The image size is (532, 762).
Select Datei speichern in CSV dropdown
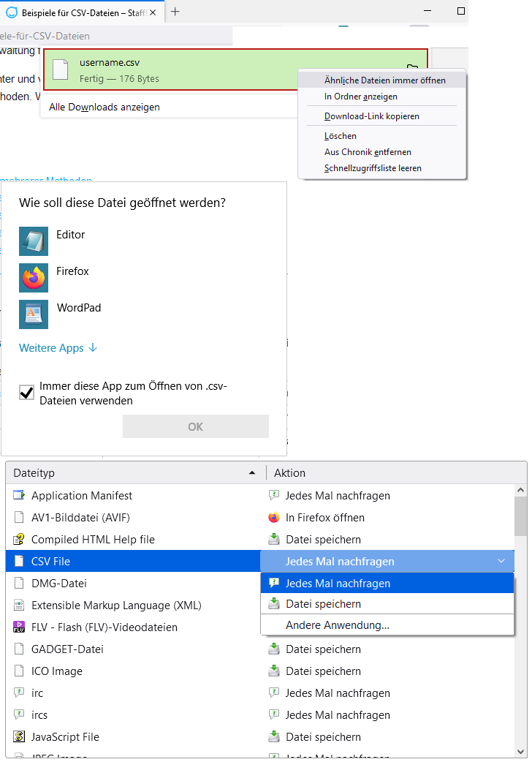coord(323,604)
